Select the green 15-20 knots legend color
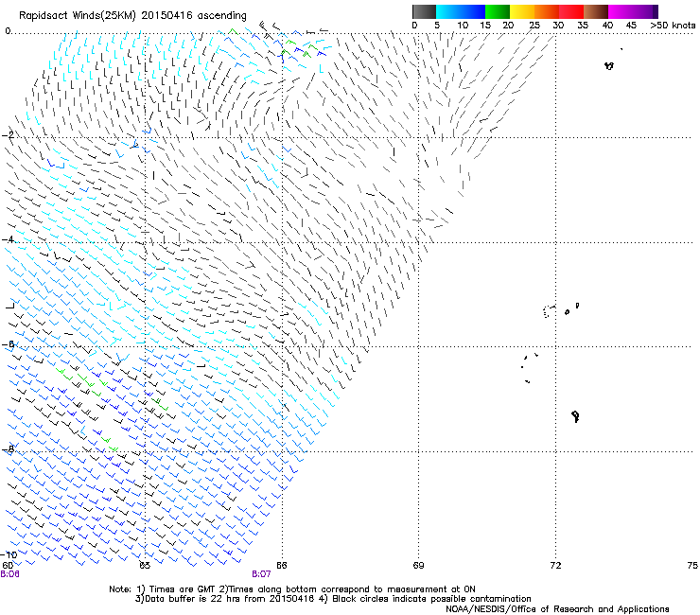Screen dimensions: 700x615 [498, 11]
